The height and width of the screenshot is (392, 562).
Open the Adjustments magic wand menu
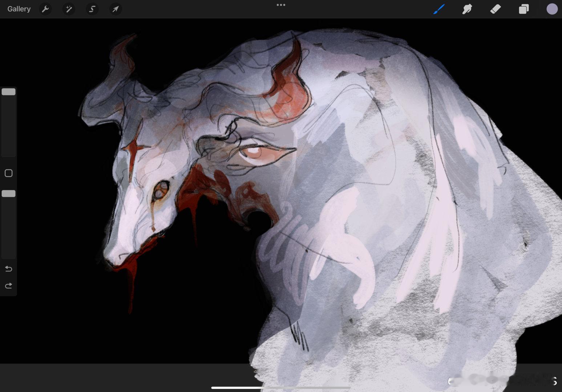click(69, 9)
